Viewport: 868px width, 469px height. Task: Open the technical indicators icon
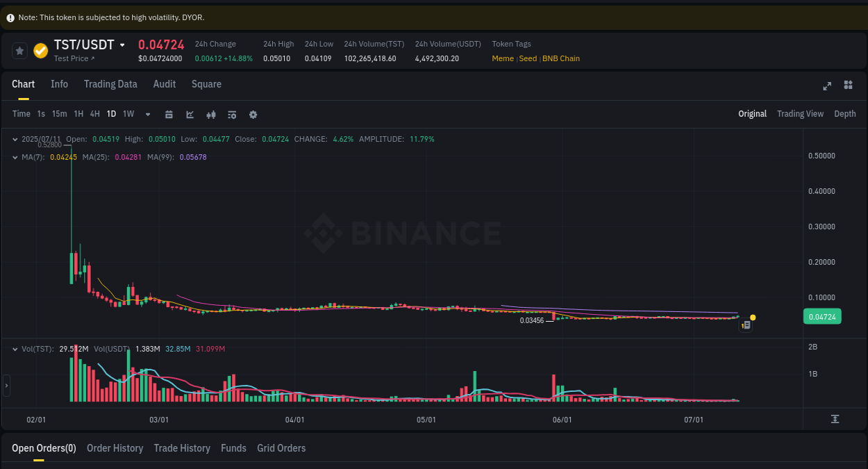point(232,114)
